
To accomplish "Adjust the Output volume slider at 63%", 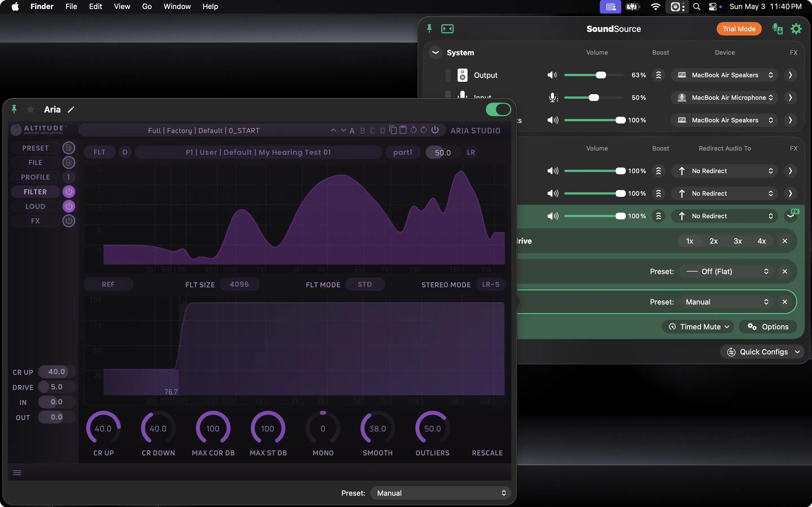I will pos(594,75).
